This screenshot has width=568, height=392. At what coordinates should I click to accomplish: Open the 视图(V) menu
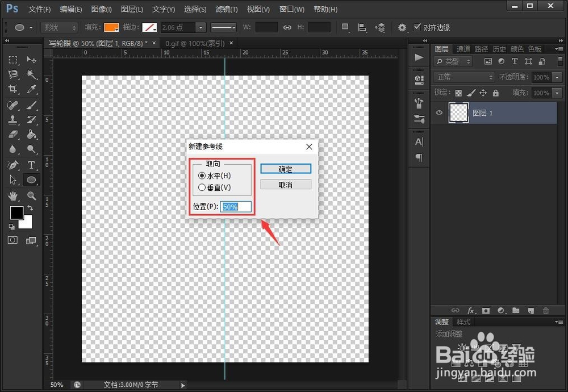point(258,9)
